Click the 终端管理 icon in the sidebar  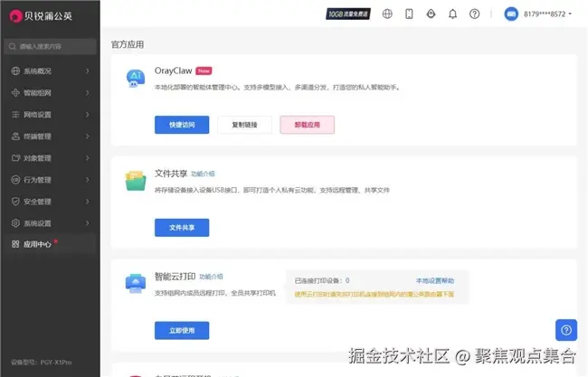15,136
